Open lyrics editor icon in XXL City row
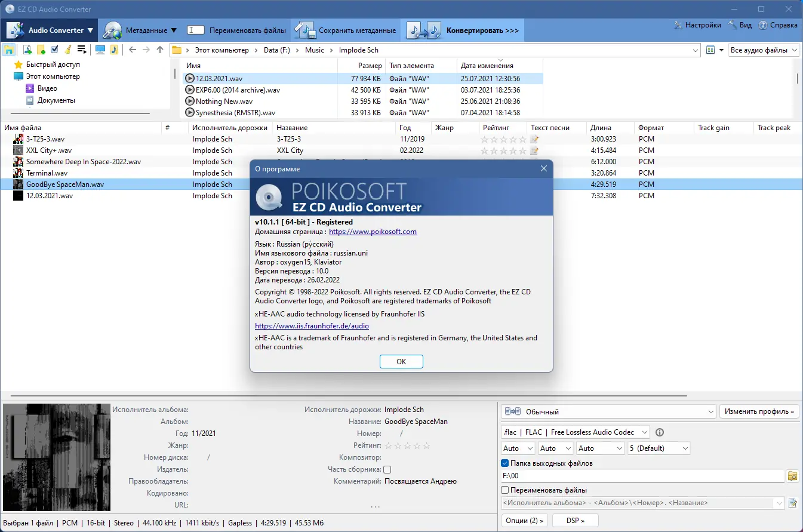The height and width of the screenshot is (532, 803). tap(534, 150)
